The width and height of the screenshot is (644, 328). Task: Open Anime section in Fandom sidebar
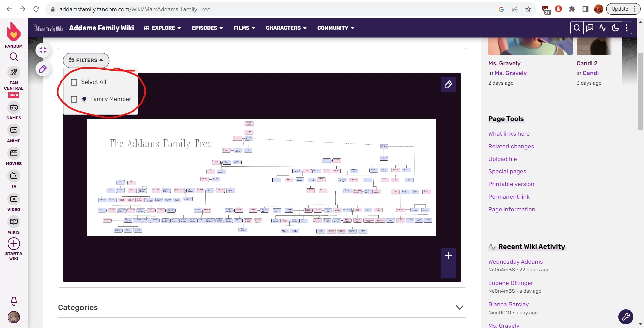[x=14, y=133]
